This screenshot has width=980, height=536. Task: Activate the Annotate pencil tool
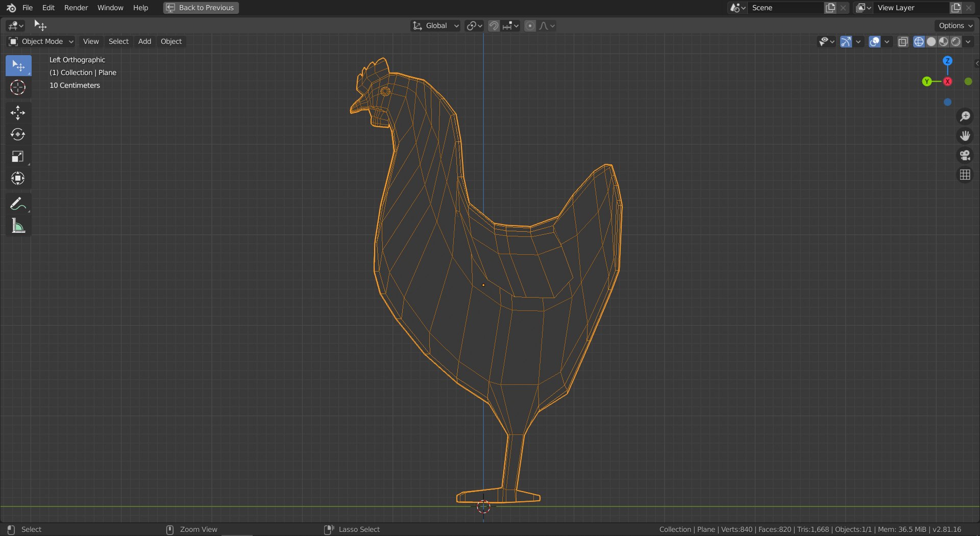click(18, 204)
